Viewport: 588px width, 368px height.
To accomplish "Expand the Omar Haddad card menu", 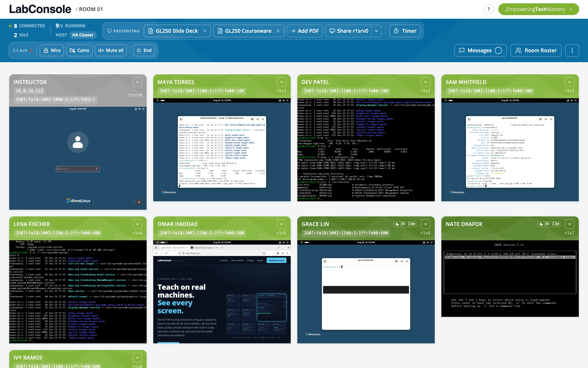I will click(x=281, y=224).
